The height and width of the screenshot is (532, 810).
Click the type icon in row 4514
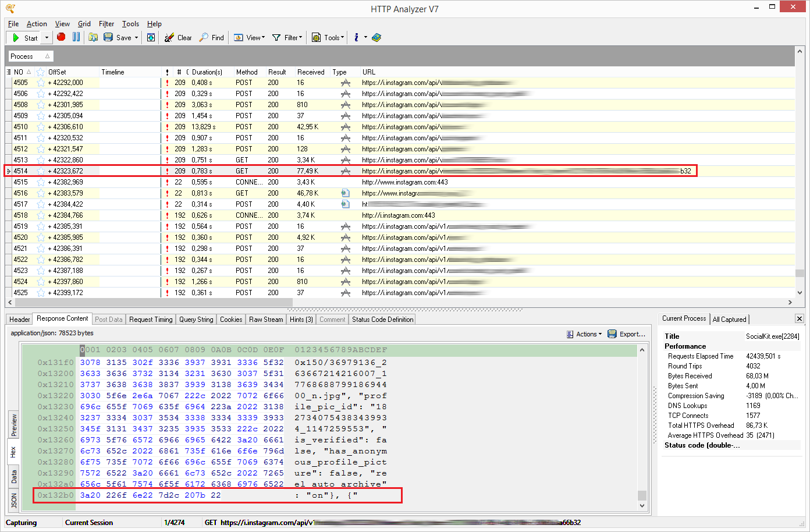[x=345, y=171]
